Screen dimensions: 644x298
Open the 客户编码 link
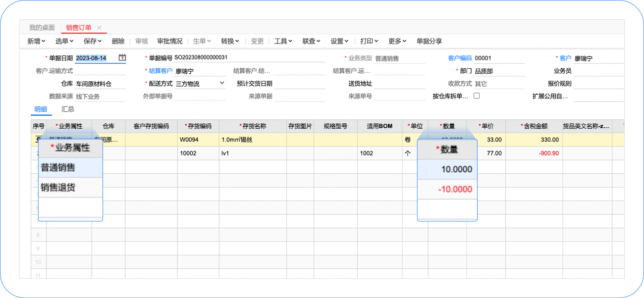460,58
